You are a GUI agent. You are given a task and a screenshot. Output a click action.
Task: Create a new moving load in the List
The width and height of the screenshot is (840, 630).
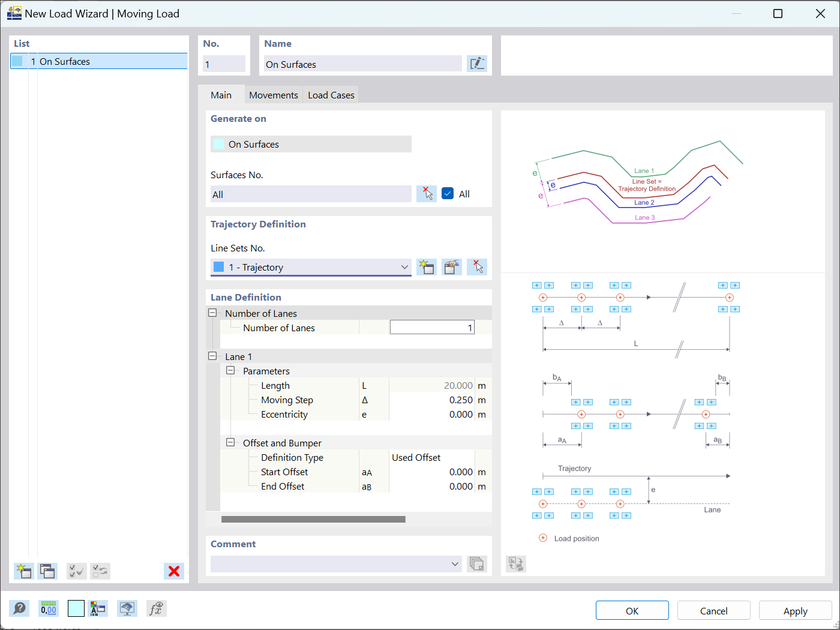pyautogui.click(x=23, y=571)
